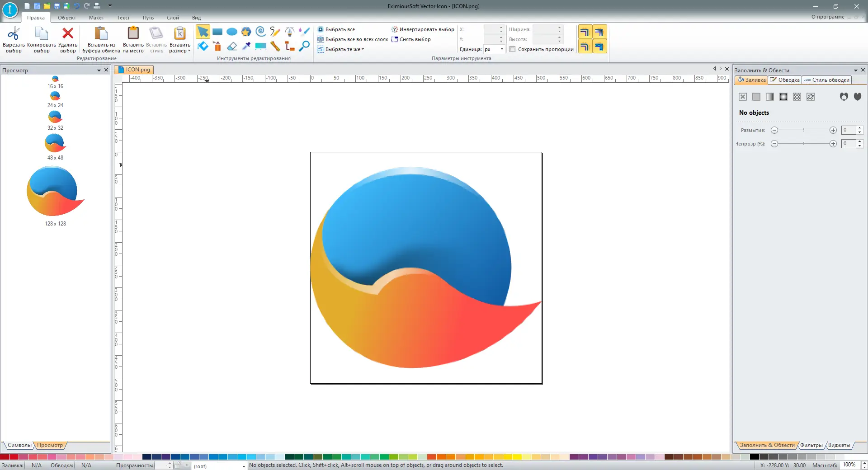The height and width of the screenshot is (470, 868).
Task: Choose the spiral drawing tool
Action: click(260, 32)
